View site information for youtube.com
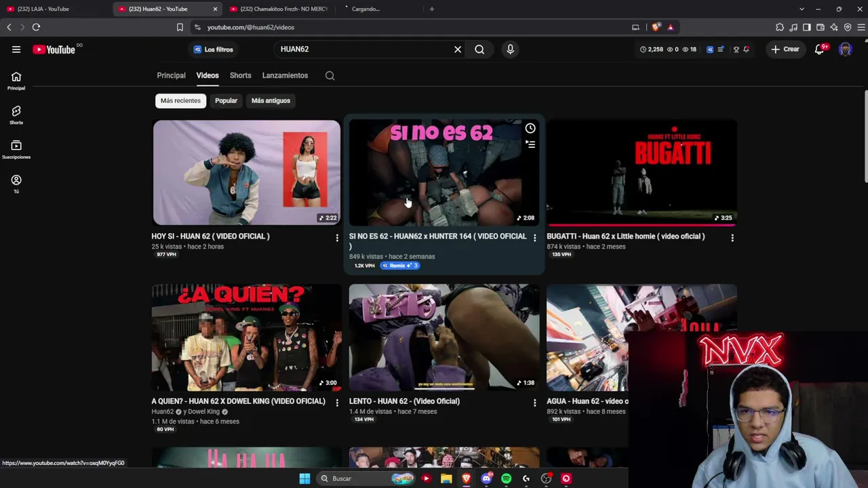 click(x=197, y=27)
